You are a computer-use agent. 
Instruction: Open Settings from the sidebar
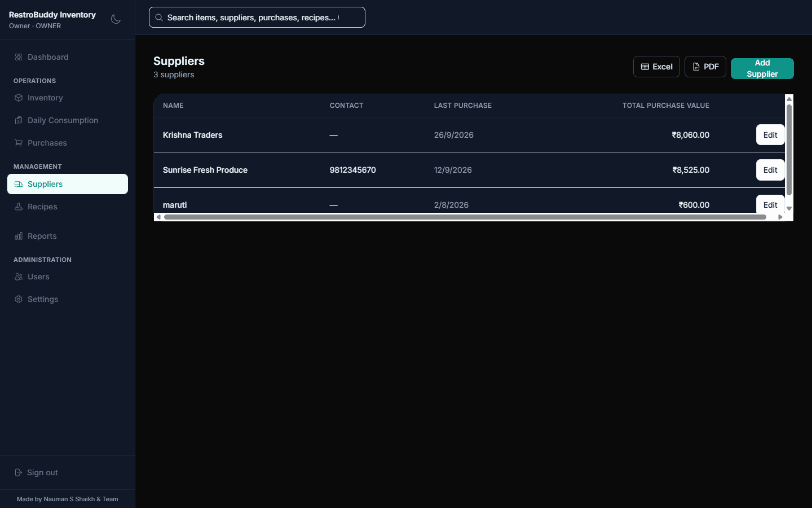68,299
